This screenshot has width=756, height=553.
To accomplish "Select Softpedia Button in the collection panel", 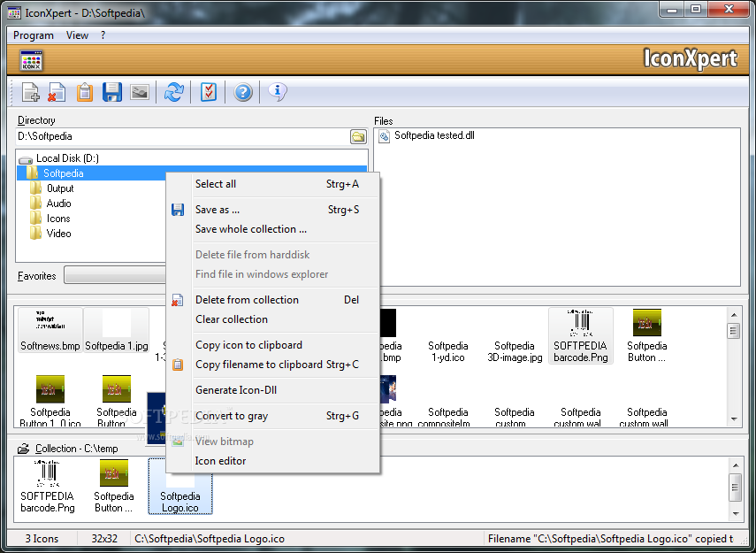I will pos(114,486).
